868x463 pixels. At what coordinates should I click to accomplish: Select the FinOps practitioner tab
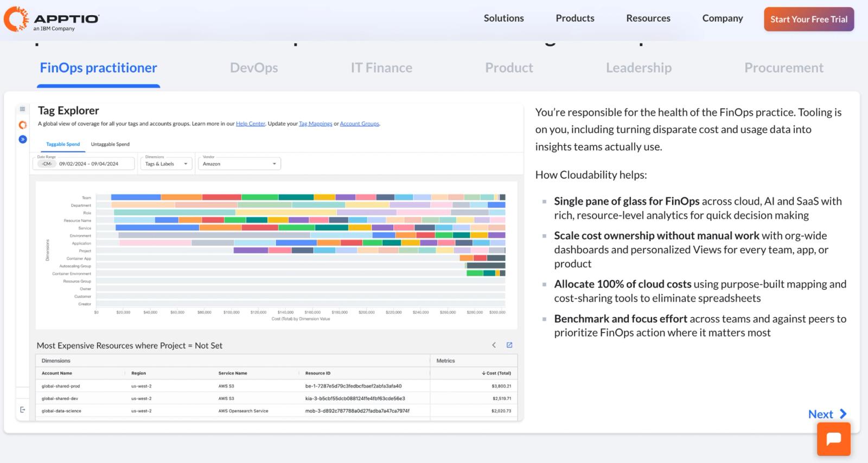pyautogui.click(x=98, y=68)
